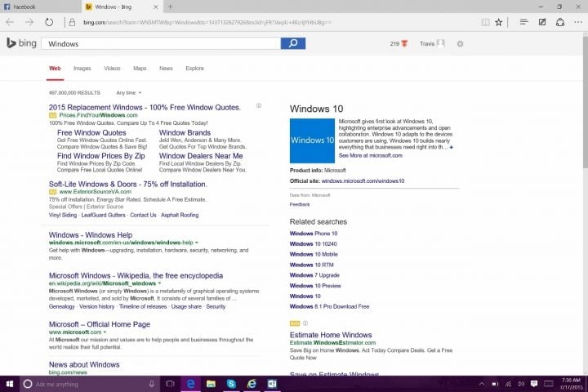Image resolution: width=588 pixels, height=392 pixels.
Task: Select the Images search tab
Action: (82, 69)
